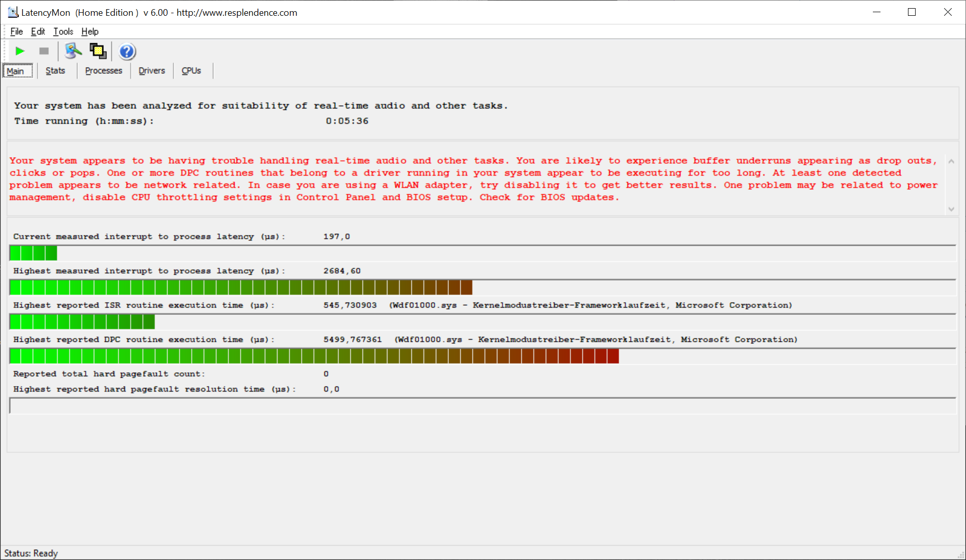Click the empty pagefault resolution time bar
966x560 pixels.
482,405
